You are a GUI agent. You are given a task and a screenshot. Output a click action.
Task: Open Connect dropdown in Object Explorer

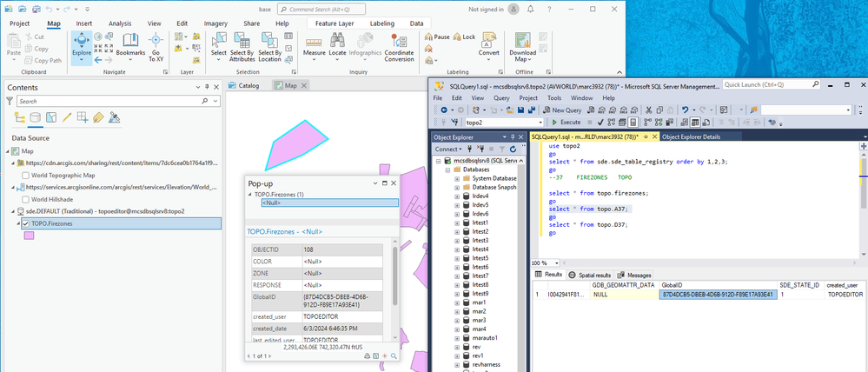click(447, 149)
